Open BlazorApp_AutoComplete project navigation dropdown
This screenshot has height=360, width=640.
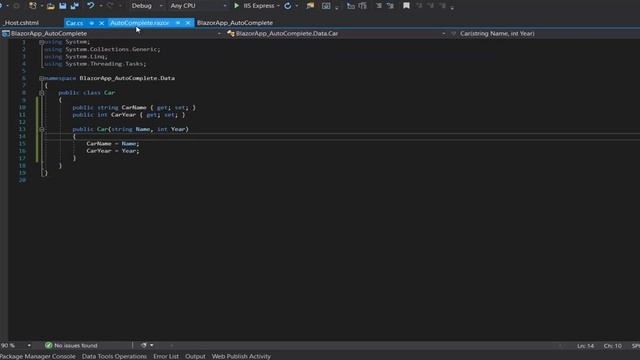click(219, 33)
